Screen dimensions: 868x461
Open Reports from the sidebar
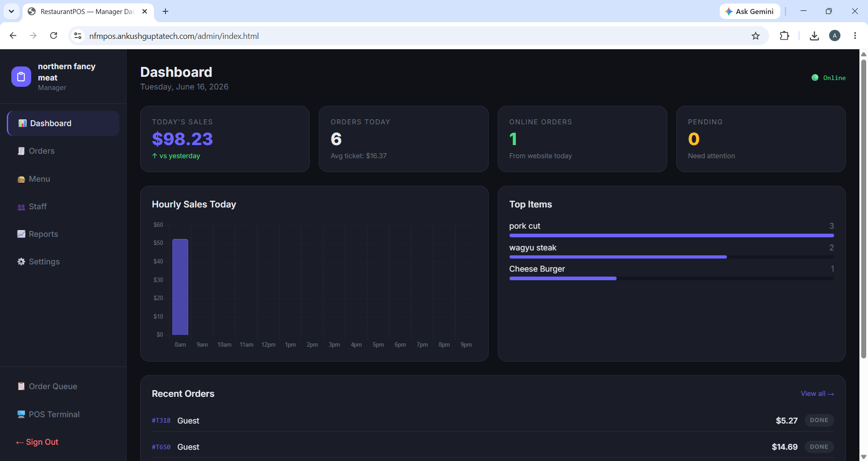pyautogui.click(x=63, y=234)
